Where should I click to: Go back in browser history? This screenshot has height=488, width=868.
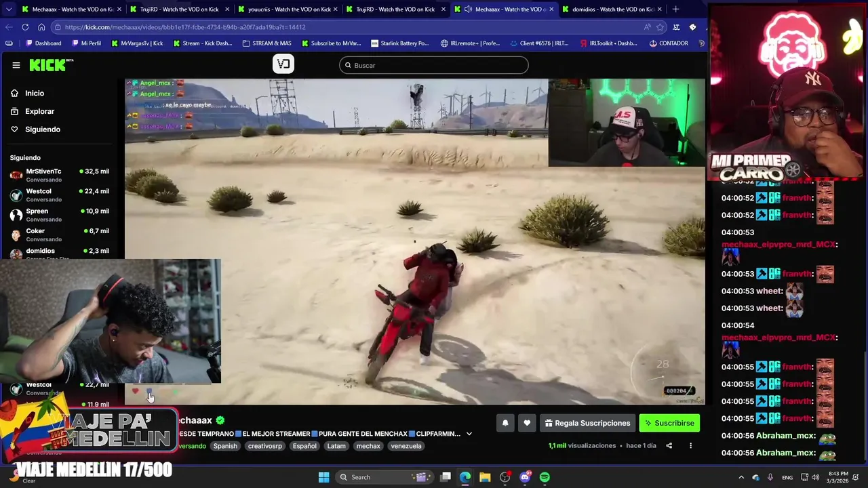(9, 27)
